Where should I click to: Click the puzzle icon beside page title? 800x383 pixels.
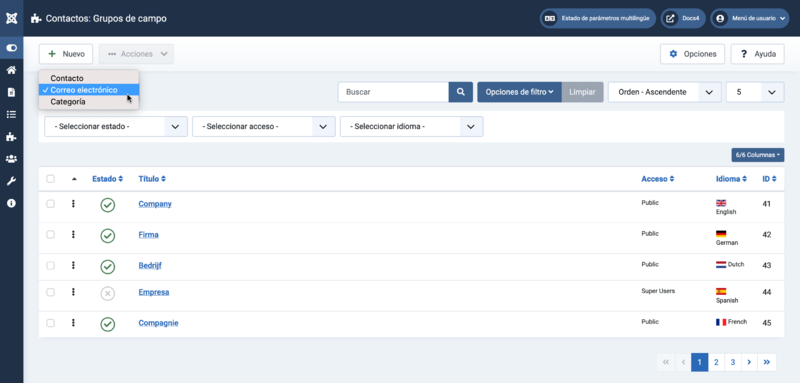(x=36, y=19)
